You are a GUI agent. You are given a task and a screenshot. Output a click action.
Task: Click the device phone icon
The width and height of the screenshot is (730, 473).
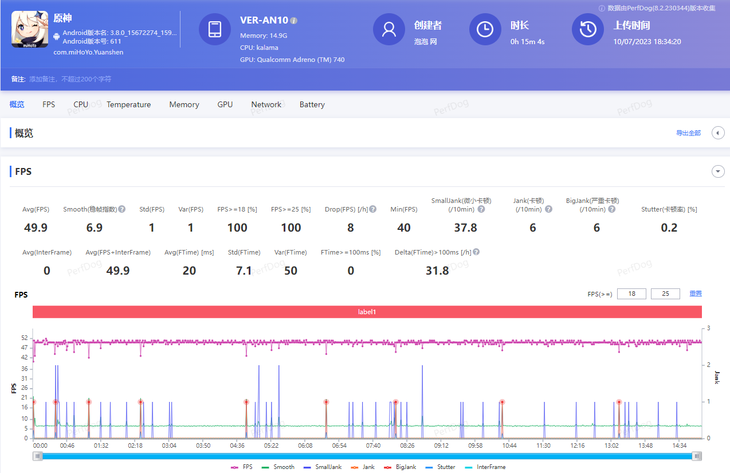coord(214,30)
